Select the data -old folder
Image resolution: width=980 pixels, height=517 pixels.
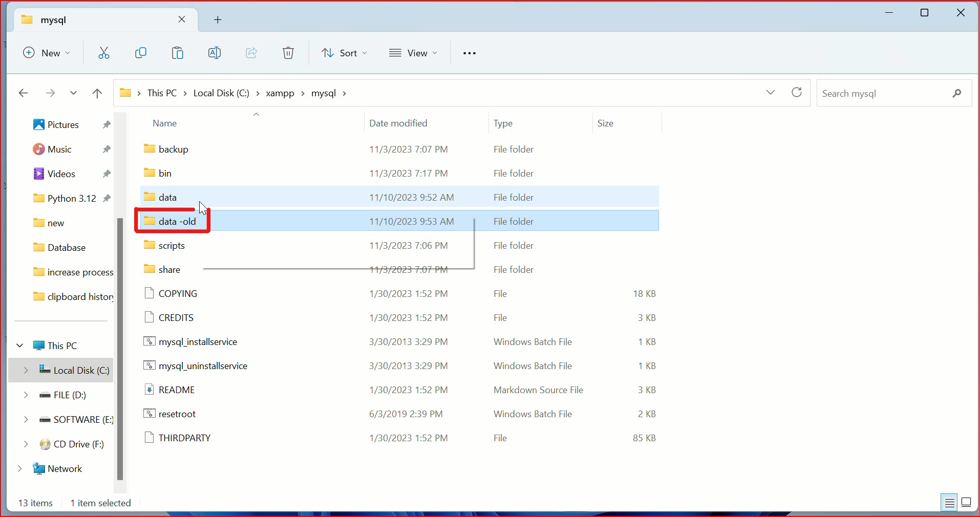pos(177,222)
